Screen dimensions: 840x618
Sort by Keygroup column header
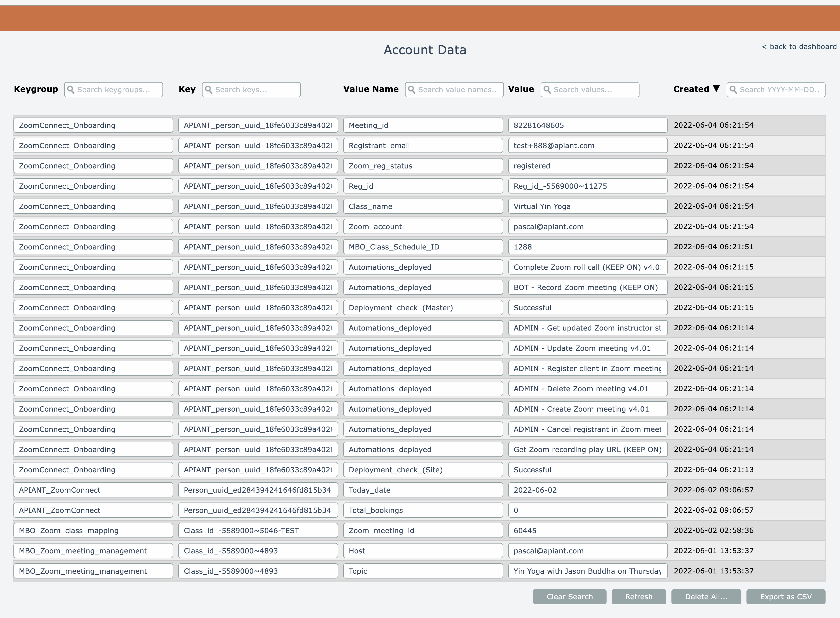36,89
